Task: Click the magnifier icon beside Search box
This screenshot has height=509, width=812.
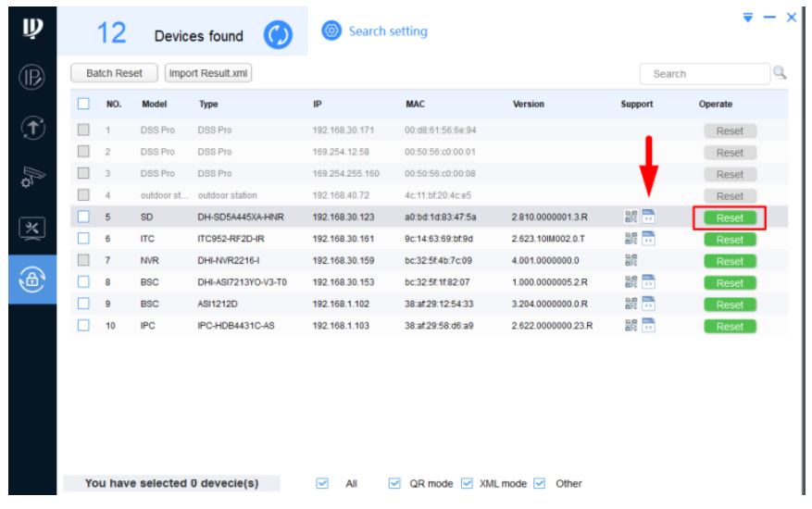Action: [x=780, y=73]
